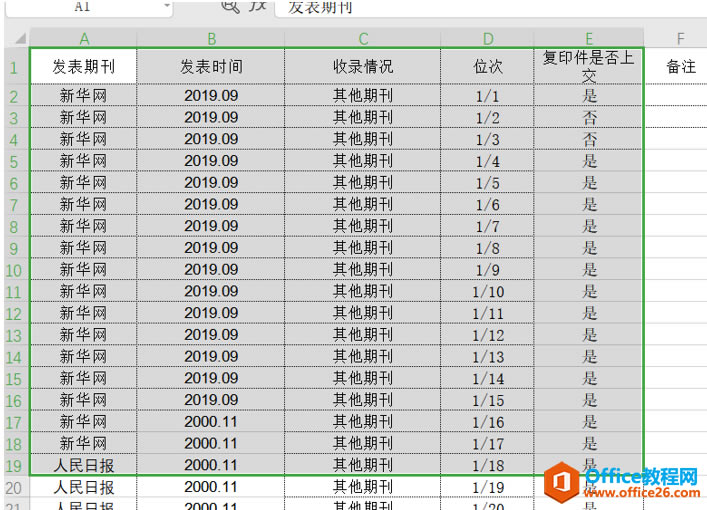Screen dimensions: 707x510
Task: Click cell with value 1/17
Action: (x=487, y=443)
